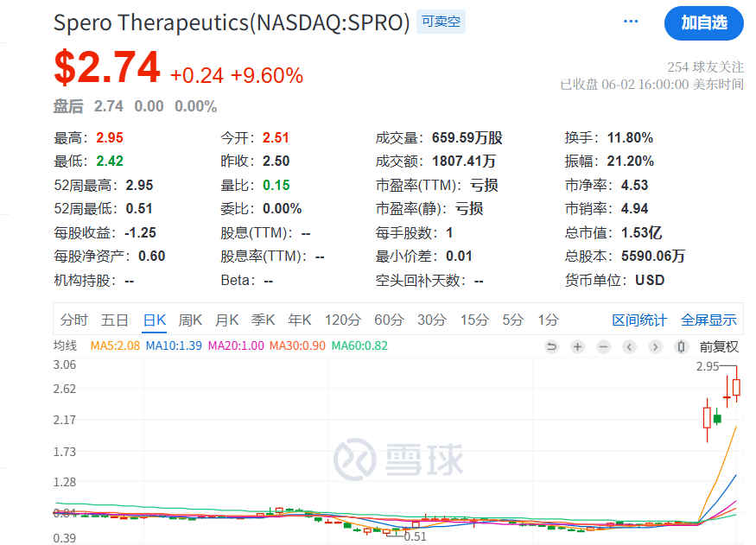756x545 pixels.
Task: Open the 前复权 adjustment dropdown
Action: point(719,346)
